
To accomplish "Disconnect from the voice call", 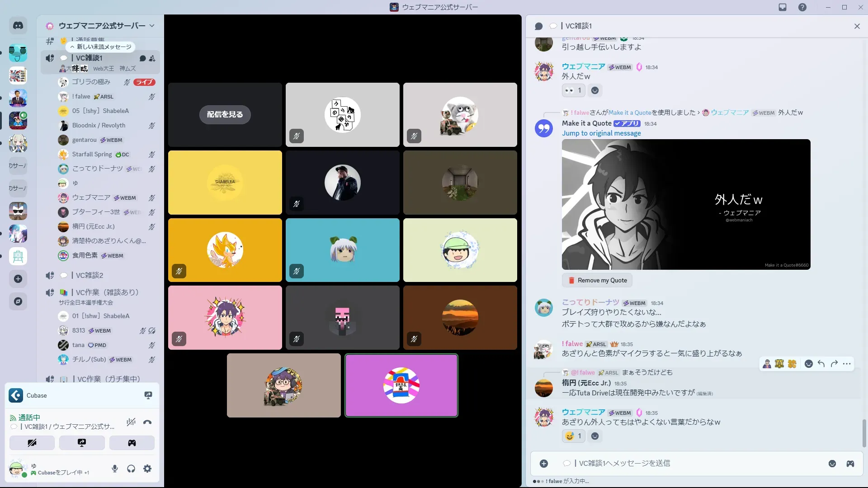I will tap(147, 422).
